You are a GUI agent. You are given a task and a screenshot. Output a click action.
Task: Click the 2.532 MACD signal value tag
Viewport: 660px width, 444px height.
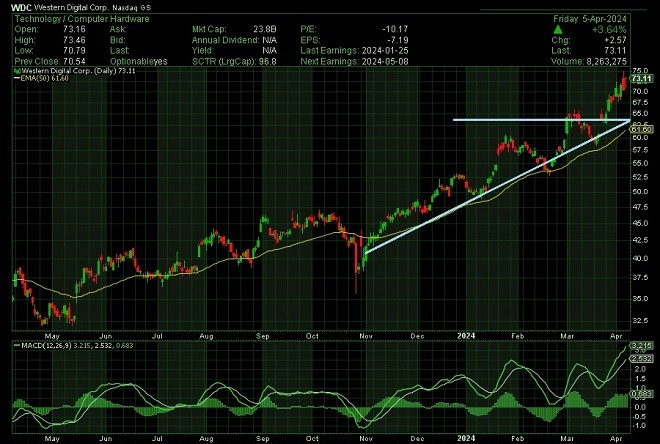click(x=642, y=359)
